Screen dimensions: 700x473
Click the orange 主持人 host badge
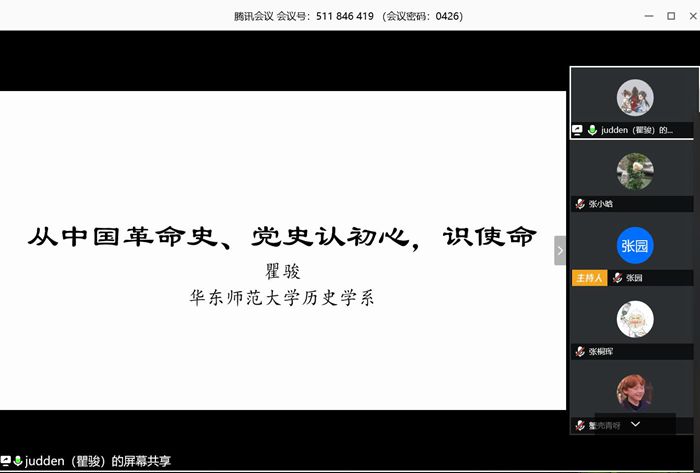[589, 278]
